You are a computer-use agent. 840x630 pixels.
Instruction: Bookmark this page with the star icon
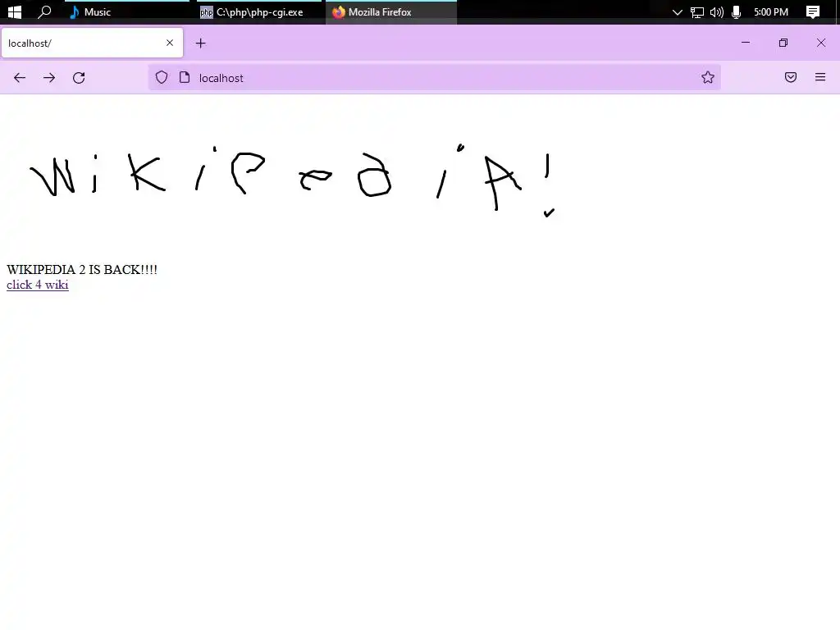coord(708,78)
